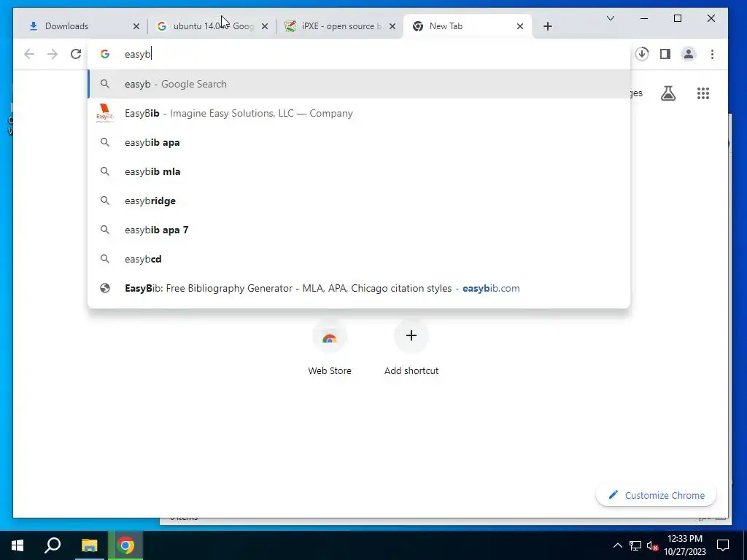Click the Chrome taskbar icon
The width and height of the screenshot is (747, 560).
click(125, 545)
